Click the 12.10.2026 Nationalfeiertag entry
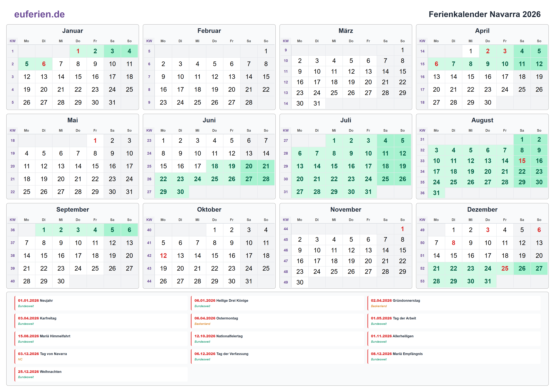555x392 pixels. 277,339
